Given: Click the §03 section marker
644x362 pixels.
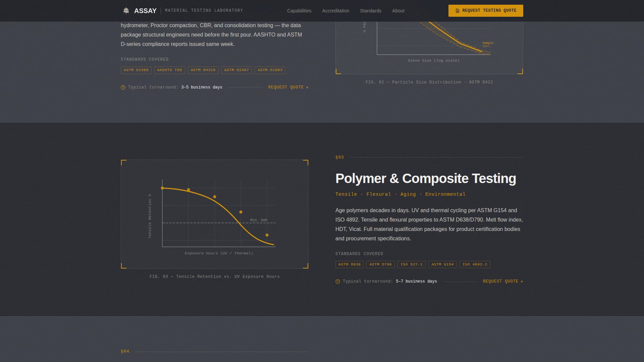Looking at the screenshot, I should click(339, 157).
